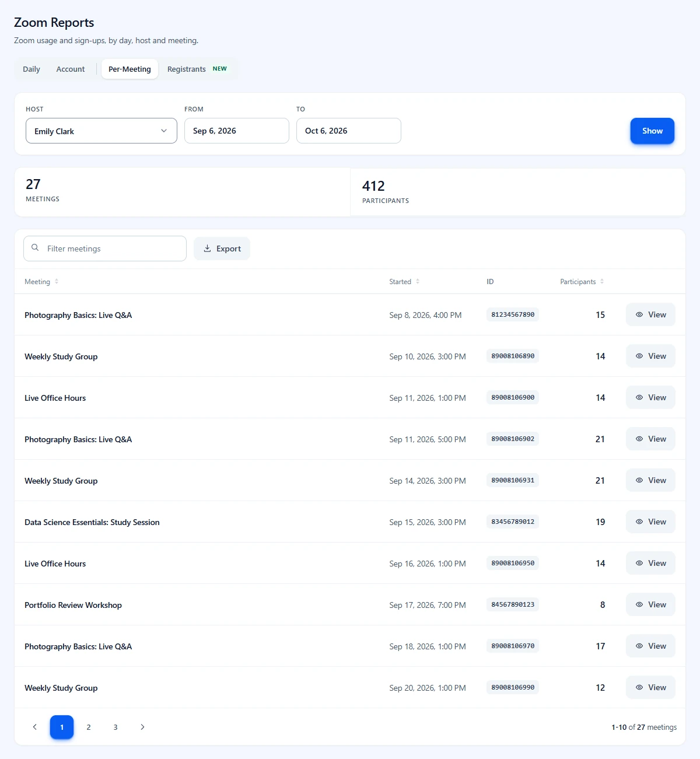View the Sep 10 Weekly Study Group meeting
700x759 pixels.
pos(650,356)
